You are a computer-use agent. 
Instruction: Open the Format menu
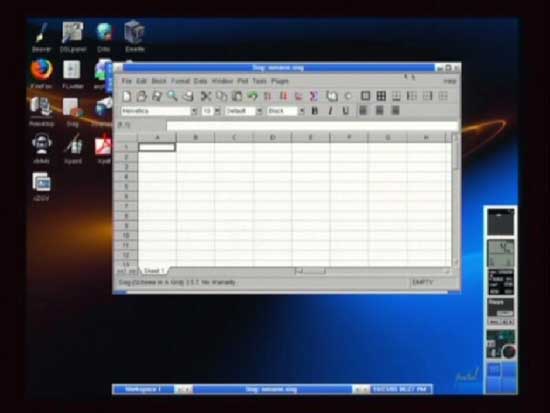[180, 81]
